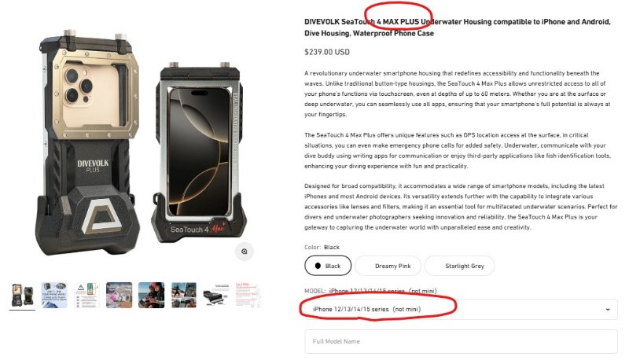Open the iPhone 12/13/14/15 series model dropdown
Image resolution: width=629 pixels, height=364 pixels.
pyautogui.click(x=461, y=309)
